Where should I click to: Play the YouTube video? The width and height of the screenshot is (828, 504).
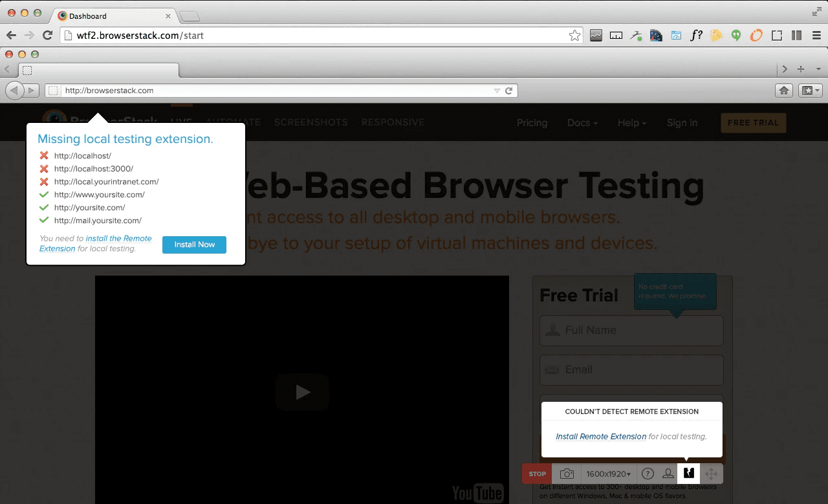(x=302, y=391)
